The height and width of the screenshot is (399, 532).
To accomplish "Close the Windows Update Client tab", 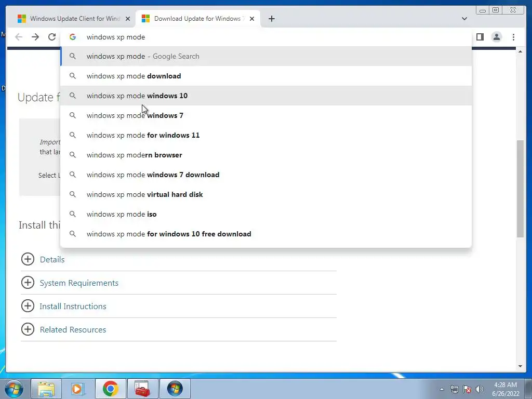I will click(128, 19).
